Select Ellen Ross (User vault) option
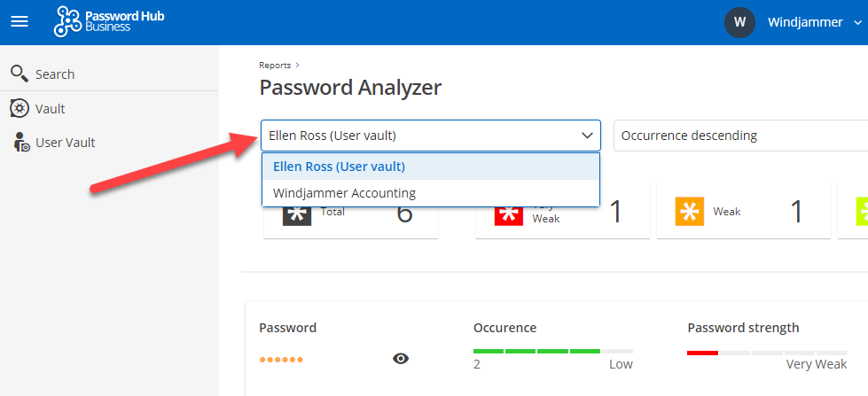This screenshot has width=868, height=396. (x=339, y=166)
